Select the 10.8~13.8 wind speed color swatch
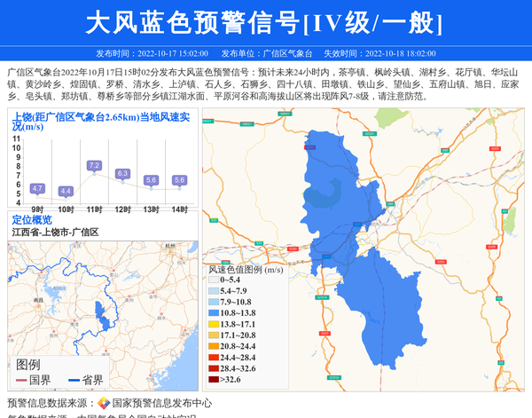Viewport: 532px width, 418px height. click(x=213, y=314)
